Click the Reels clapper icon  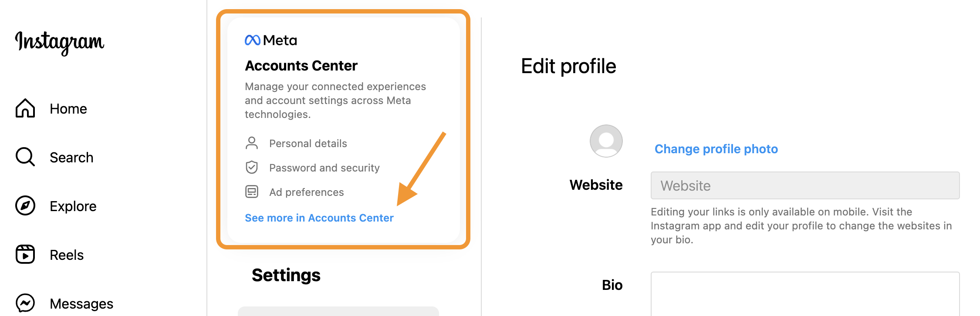coord(25,255)
